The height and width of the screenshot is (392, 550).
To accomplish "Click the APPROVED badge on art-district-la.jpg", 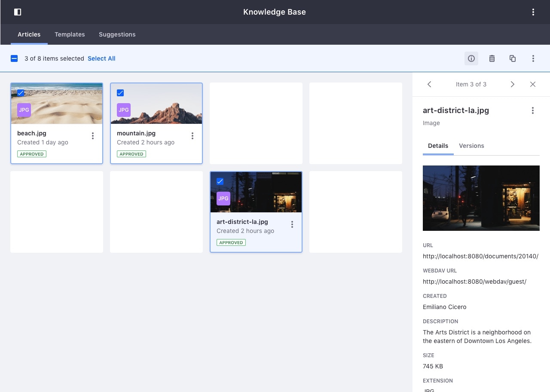I will (x=231, y=242).
